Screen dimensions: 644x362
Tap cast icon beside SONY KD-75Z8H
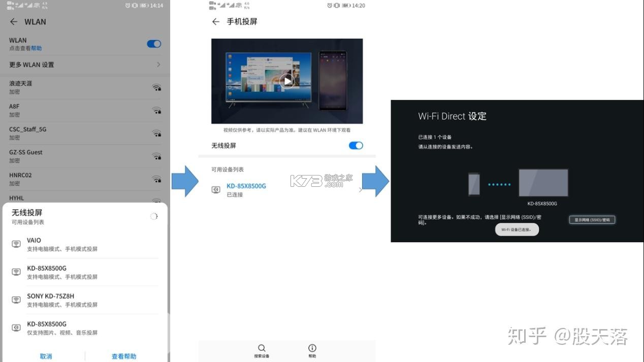(x=16, y=300)
